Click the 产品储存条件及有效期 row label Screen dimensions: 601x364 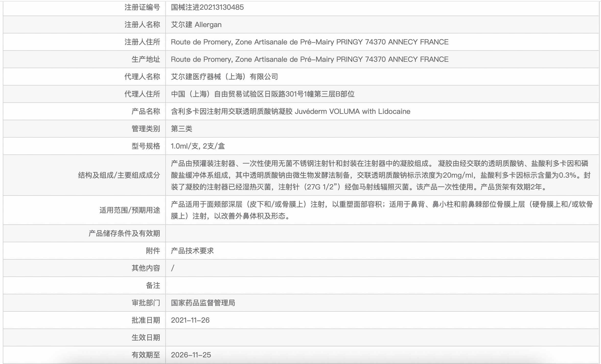point(124,233)
